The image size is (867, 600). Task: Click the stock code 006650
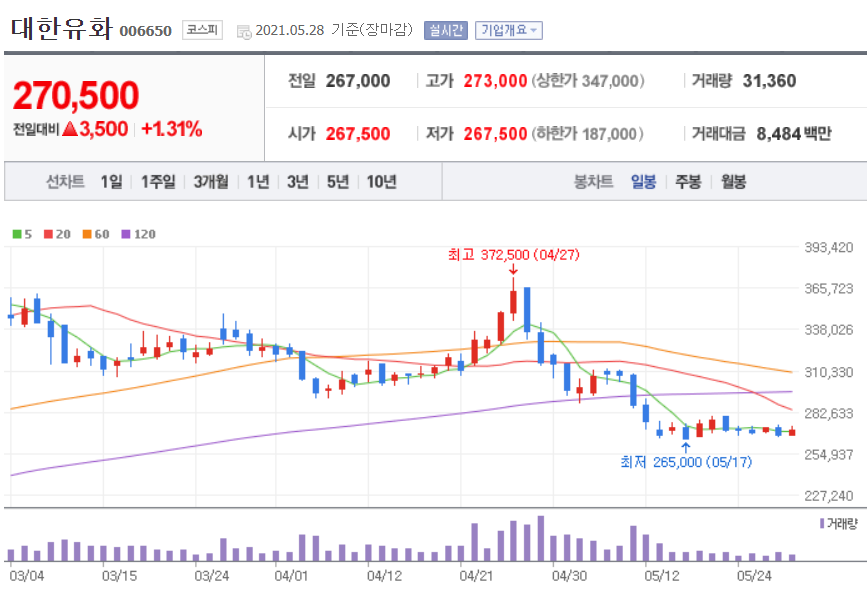coord(145,31)
